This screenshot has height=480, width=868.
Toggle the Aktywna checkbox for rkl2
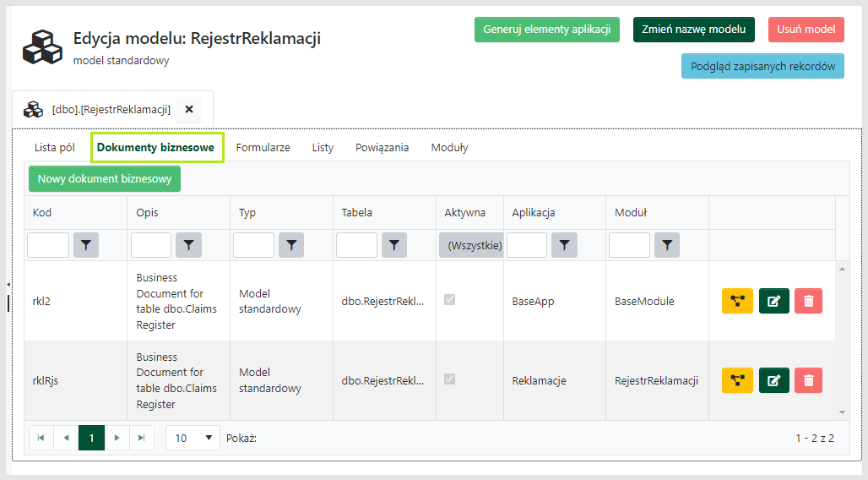click(x=450, y=300)
